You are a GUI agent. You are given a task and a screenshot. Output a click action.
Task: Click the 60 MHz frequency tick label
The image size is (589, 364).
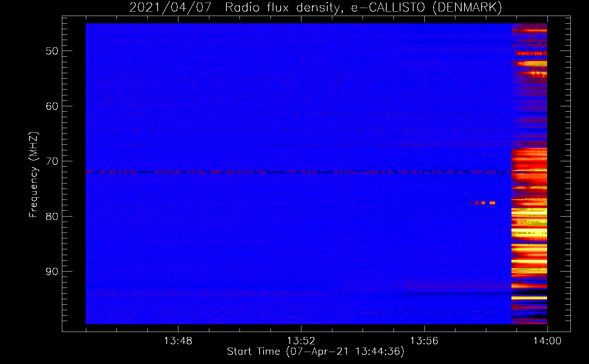click(52, 106)
